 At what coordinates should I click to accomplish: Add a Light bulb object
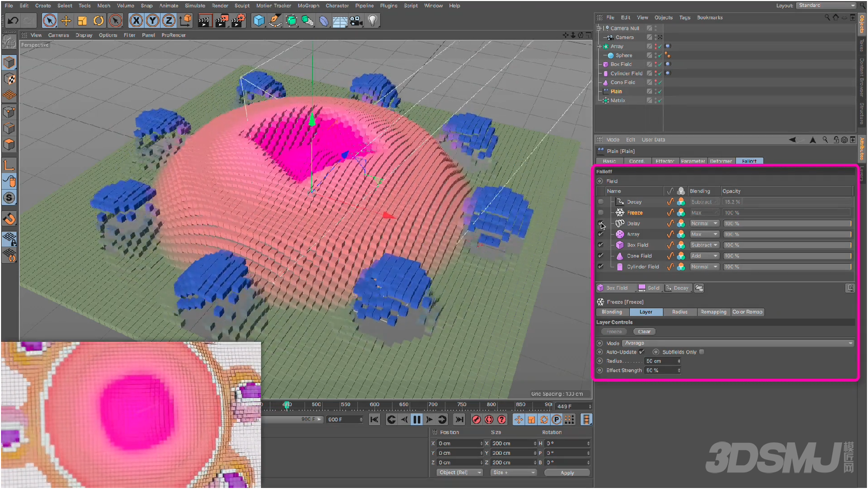point(372,21)
